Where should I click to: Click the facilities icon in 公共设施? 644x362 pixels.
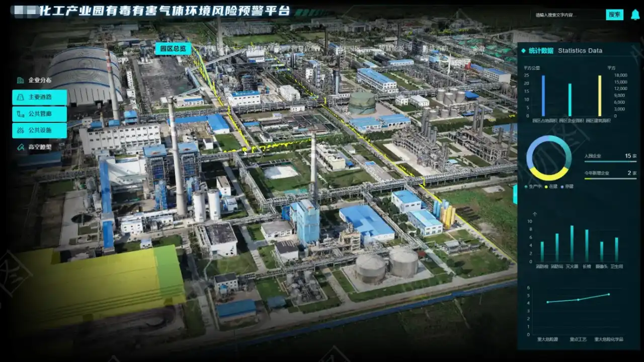click(20, 130)
